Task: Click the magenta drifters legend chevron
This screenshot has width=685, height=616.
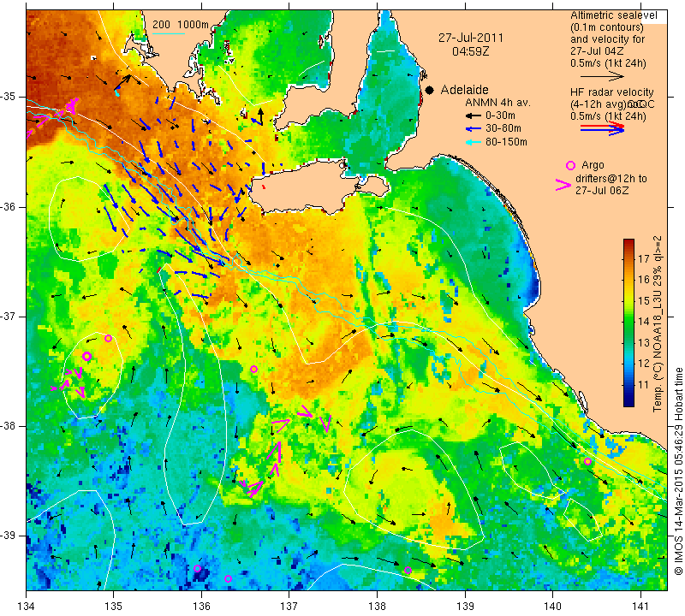Action: 563,185
